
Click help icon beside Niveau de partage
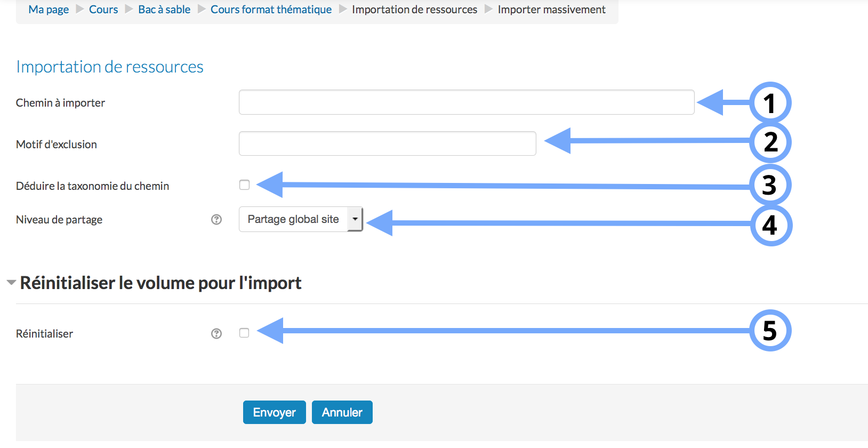tap(216, 220)
